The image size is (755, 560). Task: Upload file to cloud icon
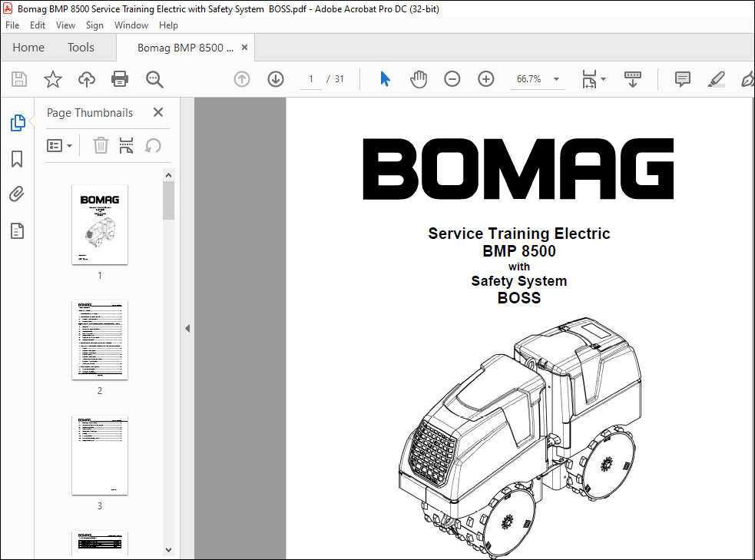coord(87,79)
